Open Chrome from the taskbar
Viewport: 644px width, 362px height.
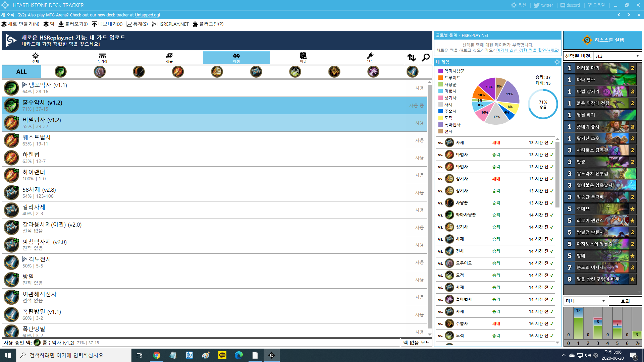(x=157, y=355)
